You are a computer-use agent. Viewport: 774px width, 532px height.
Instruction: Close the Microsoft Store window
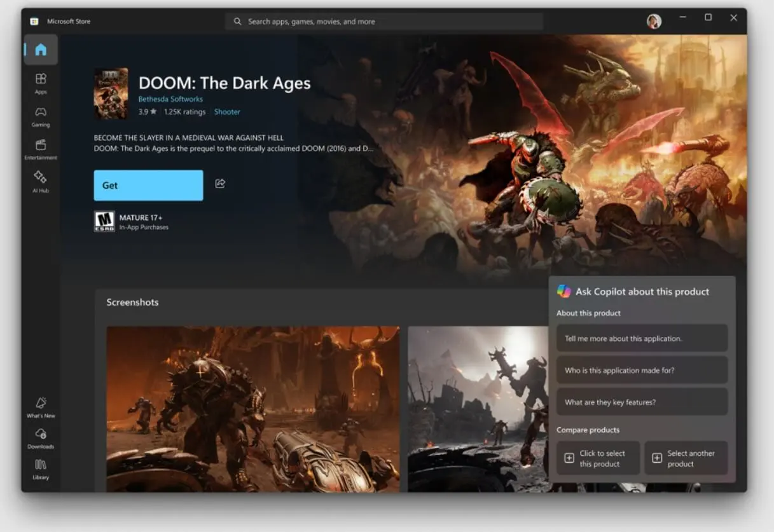(733, 18)
